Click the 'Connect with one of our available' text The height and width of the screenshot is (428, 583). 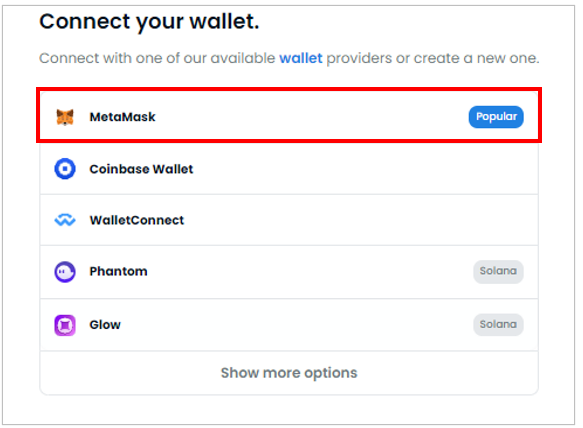pyautogui.click(x=157, y=58)
